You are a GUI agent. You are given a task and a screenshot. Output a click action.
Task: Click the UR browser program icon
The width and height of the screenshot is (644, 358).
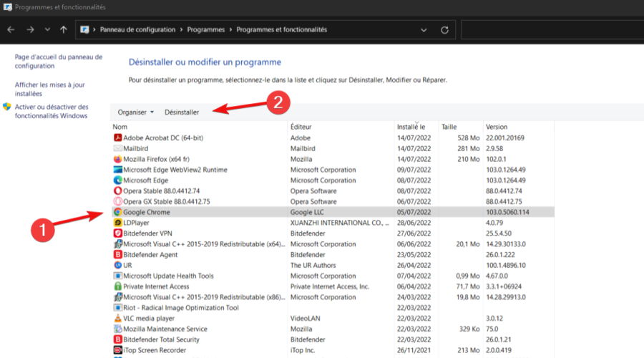118,265
